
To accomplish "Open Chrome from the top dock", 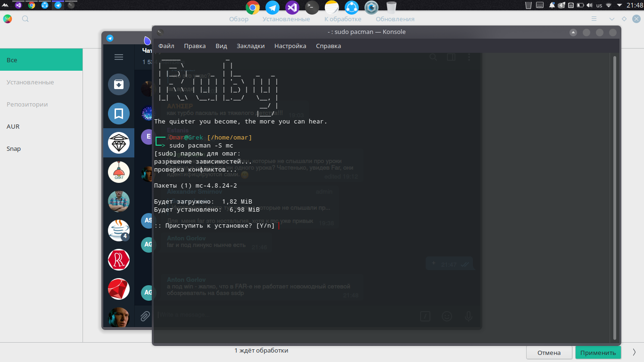I will (x=253, y=8).
